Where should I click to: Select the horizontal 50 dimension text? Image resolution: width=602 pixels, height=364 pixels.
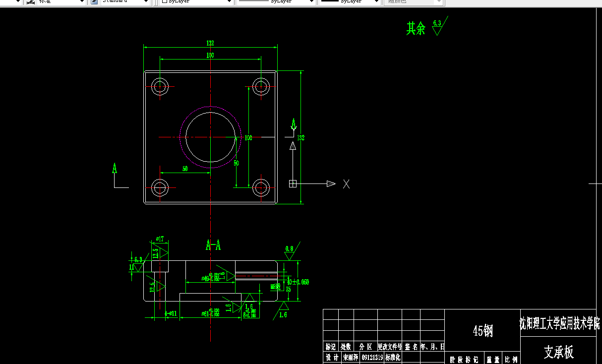coord(185,169)
